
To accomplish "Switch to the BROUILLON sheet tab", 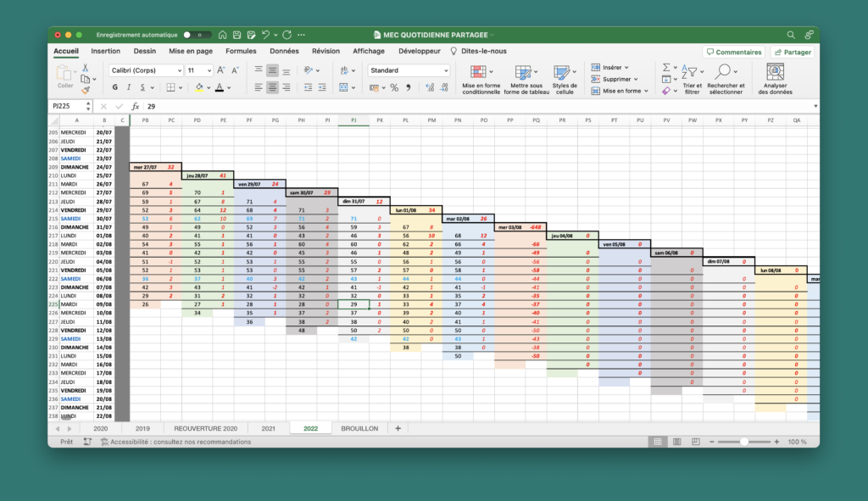I will (359, 428).
